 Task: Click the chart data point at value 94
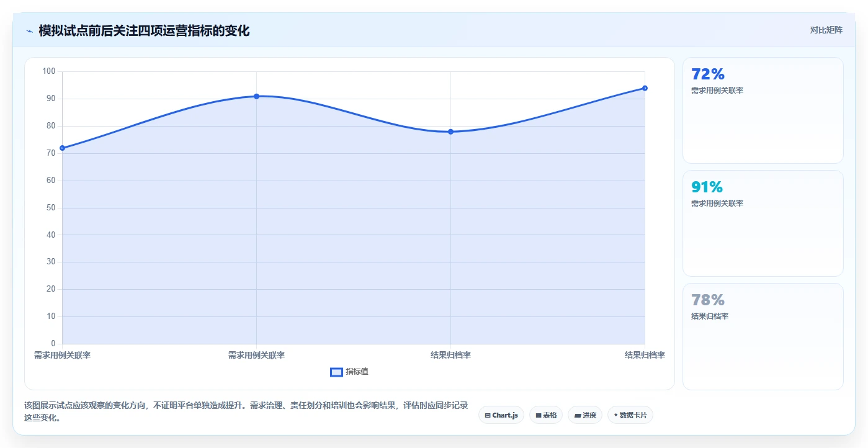645,88
